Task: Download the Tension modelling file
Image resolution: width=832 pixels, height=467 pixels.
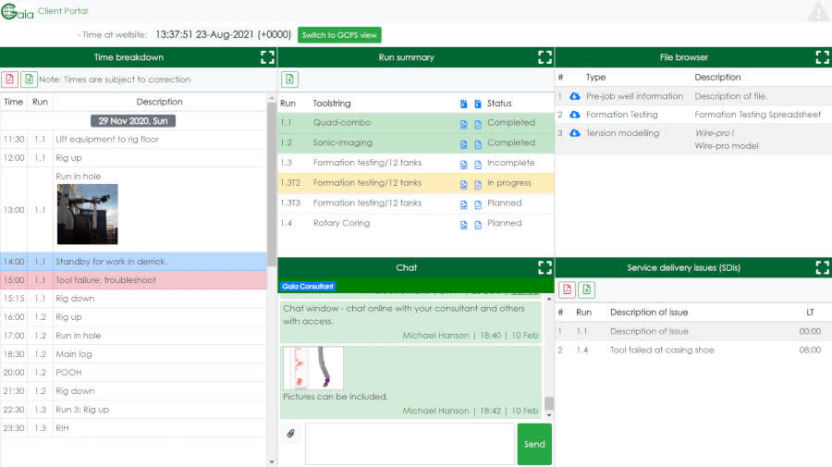Action: click(x=575, y=133)
